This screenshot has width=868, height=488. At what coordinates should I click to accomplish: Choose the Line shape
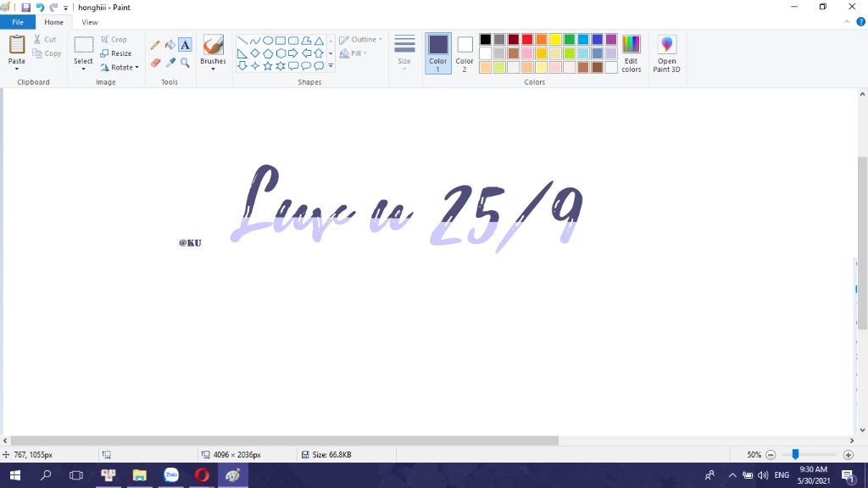tap(242, 41)
